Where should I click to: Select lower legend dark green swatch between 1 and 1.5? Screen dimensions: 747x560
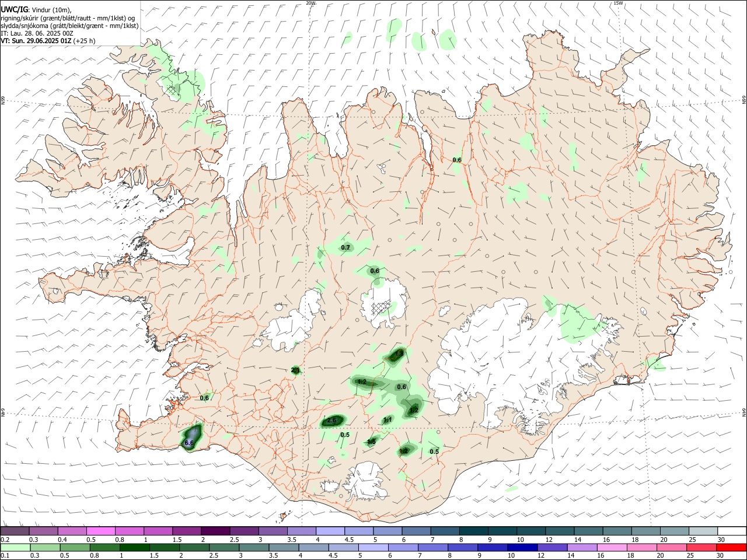(x=135, y=547)
